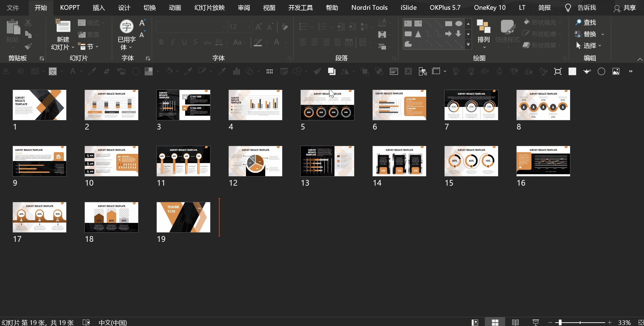Start slideshow from status bar icon
The height and width of the screenshot is (326, 644).
[x=536, y=322]
